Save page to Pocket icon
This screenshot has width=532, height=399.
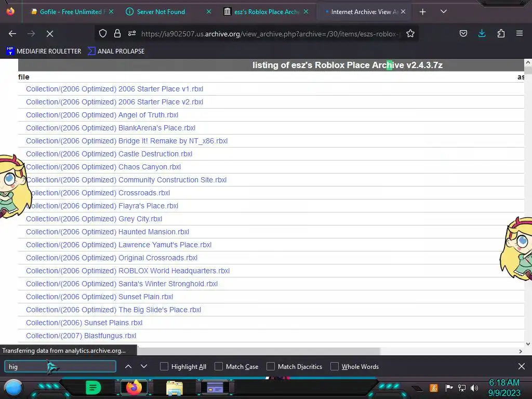click(463, 34)
